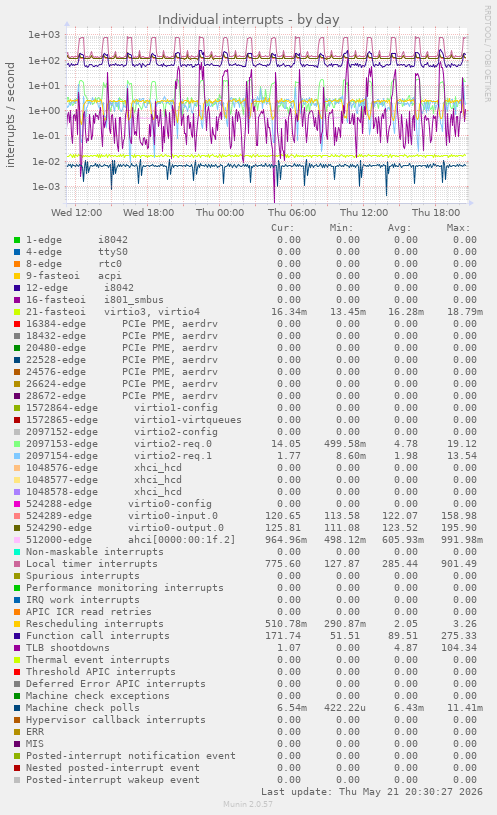Click the dark blue Function call interrupts swatch
This screenshot has width=497, height=815.
pos(17,636)
